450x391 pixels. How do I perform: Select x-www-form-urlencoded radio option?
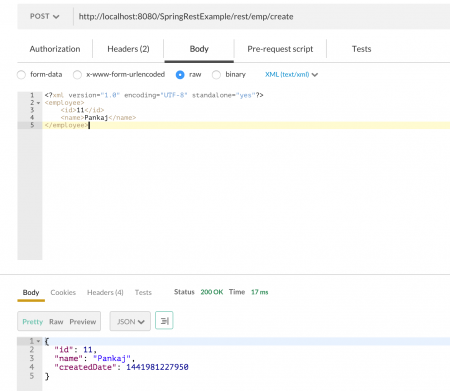tap(77, 75)
